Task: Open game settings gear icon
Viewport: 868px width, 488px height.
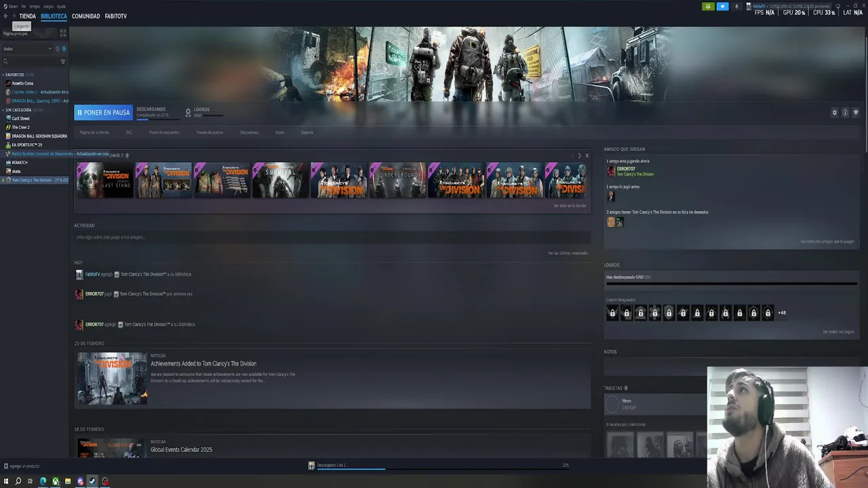Action: [x=835, y=113]
